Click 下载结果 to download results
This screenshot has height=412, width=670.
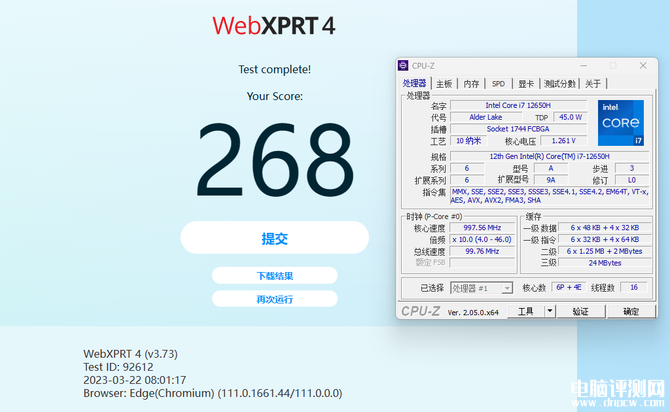pyautogui.click(x=275, y=276)
